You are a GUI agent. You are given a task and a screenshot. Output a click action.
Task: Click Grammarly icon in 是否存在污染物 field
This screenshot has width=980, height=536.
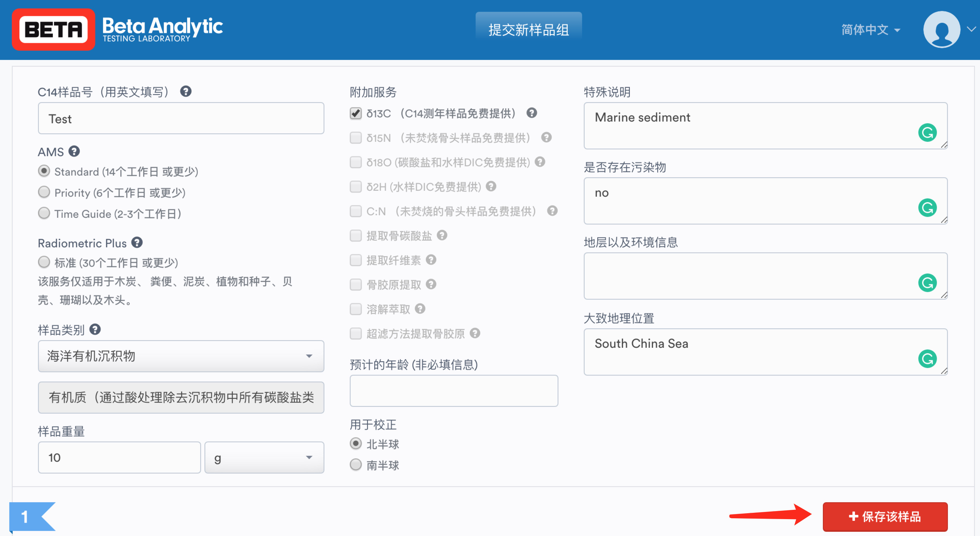(928, 208)
